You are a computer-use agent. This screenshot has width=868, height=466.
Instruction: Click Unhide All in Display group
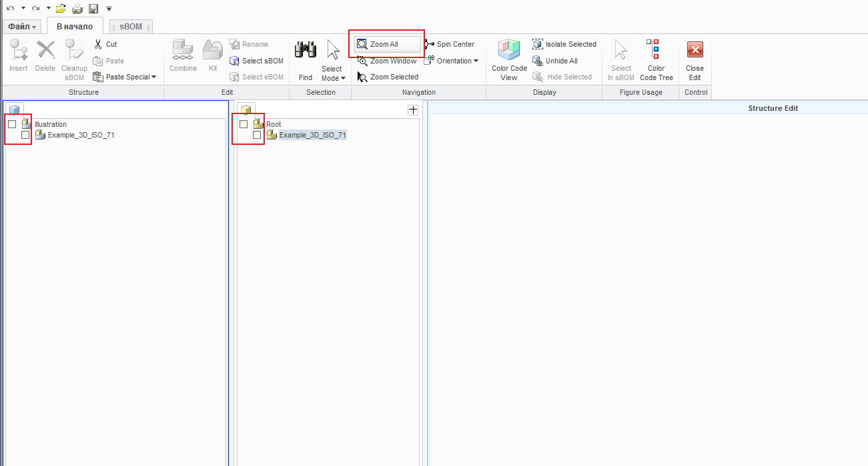click(x=555, y=61)
